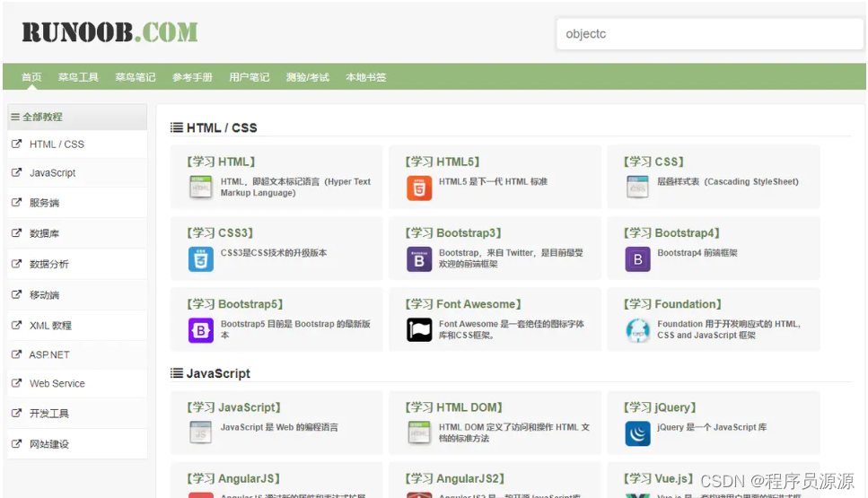Click the Font Awesome flag icon

pos(419,330)
